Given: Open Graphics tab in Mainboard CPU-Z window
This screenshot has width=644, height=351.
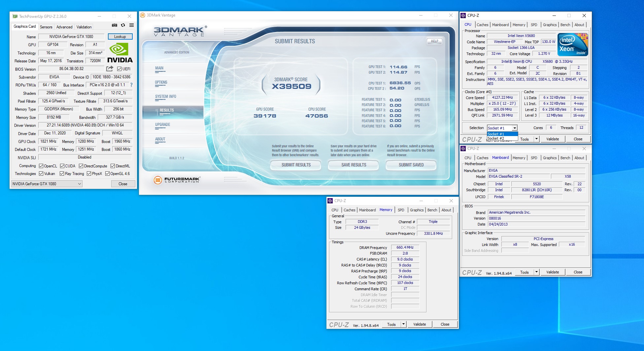Looking at the screenshot, I should click(550, 158).
